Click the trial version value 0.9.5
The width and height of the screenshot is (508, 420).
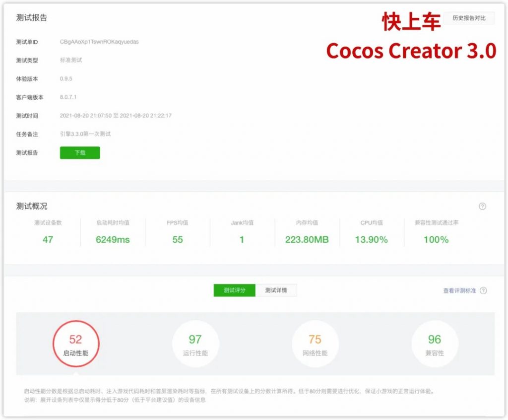[66, 79]
